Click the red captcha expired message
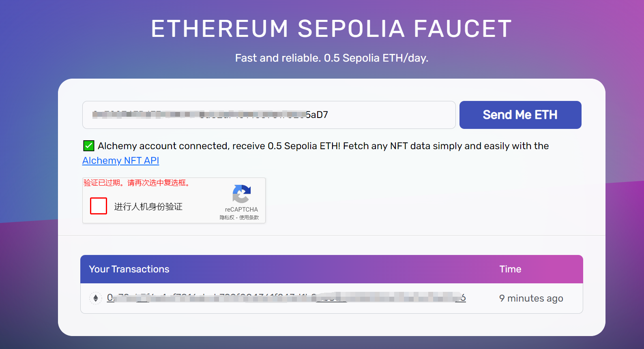 point(137,183)
